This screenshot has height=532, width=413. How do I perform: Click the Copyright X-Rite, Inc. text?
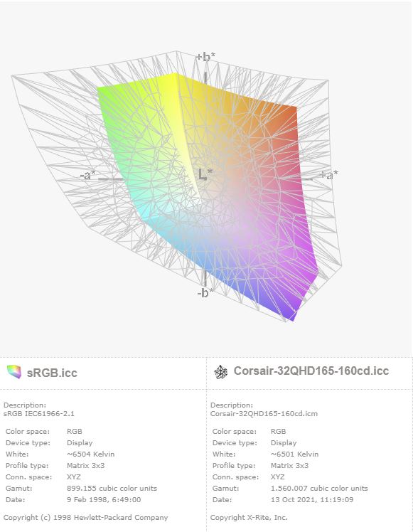[x=249, y=517]
